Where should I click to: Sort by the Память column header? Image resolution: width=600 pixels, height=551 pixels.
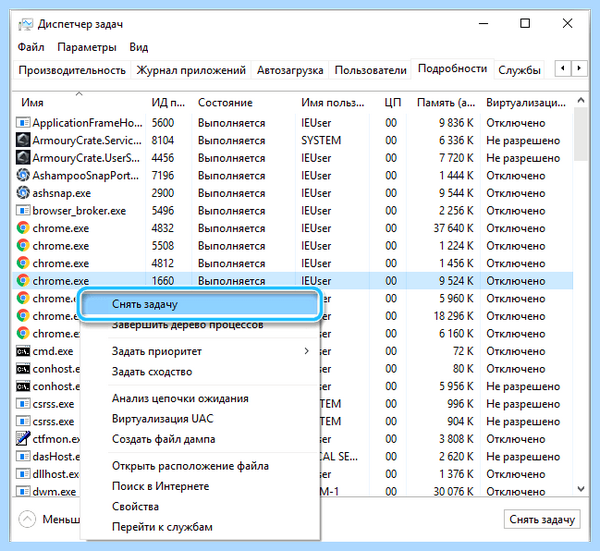(x=445, y=103)
